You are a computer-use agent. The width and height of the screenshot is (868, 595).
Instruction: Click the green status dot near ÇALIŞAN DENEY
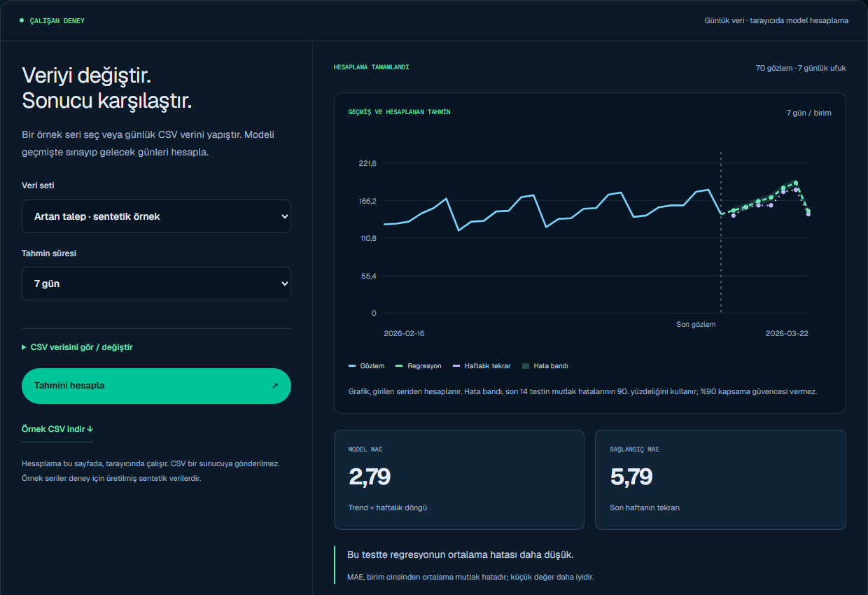pos(22,20)
